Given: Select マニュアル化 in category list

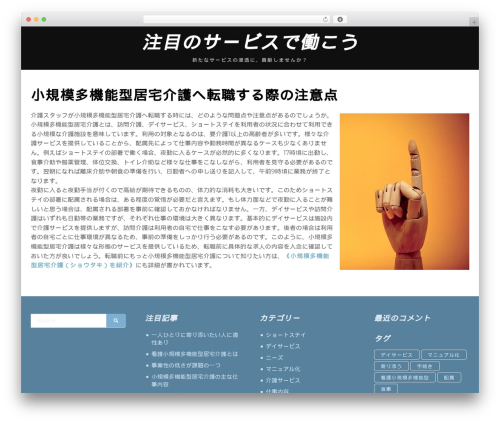Looking at the screenshot, I should pos(283,369).
